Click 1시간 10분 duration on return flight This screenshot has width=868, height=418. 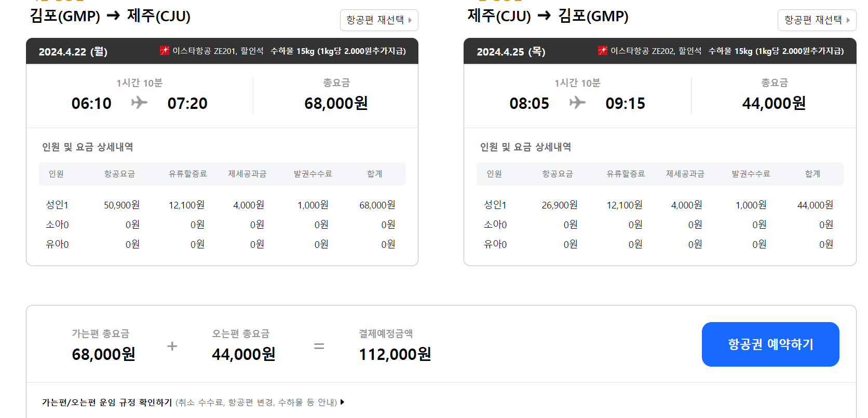click(x=577, y=83)
